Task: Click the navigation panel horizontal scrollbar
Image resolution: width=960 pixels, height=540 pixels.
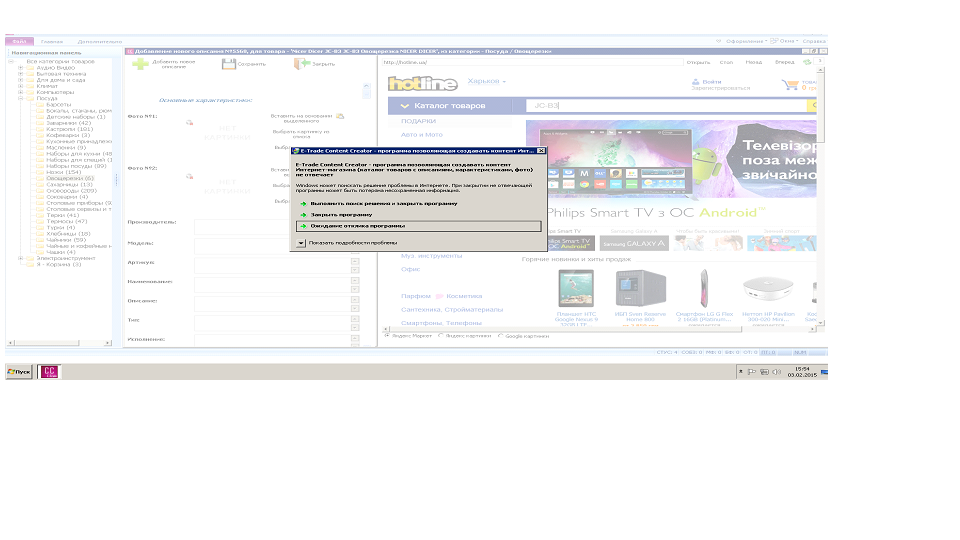Action: tap(59, 343)
